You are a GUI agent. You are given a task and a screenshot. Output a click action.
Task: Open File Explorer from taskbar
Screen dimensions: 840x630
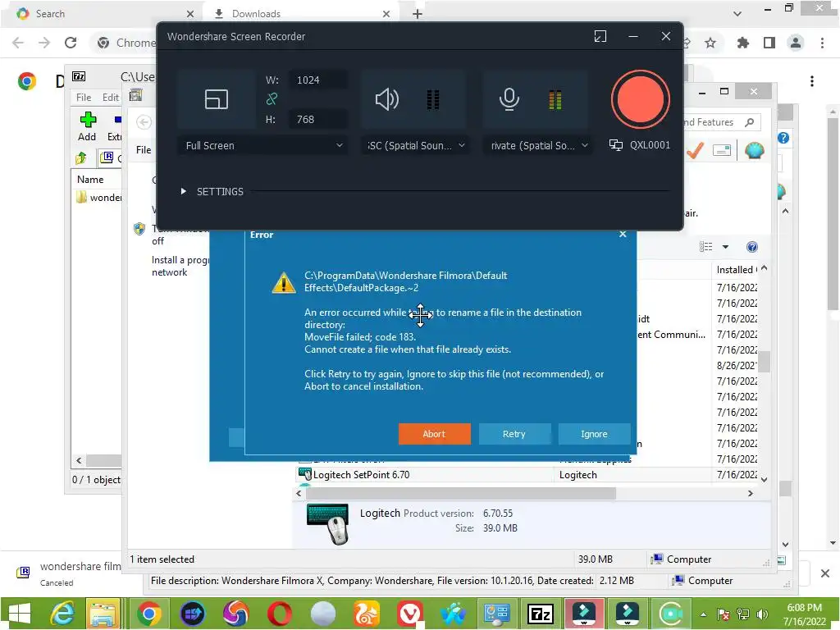103,614
